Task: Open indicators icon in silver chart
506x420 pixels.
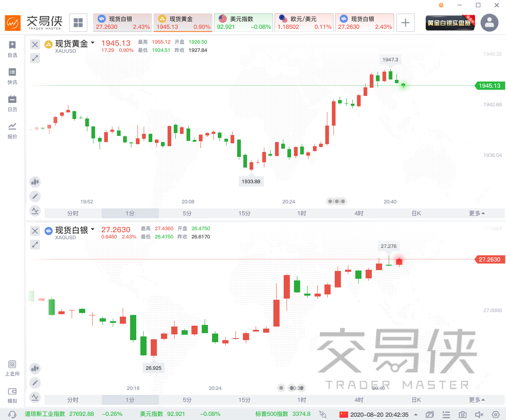Action: pos(35,397)
